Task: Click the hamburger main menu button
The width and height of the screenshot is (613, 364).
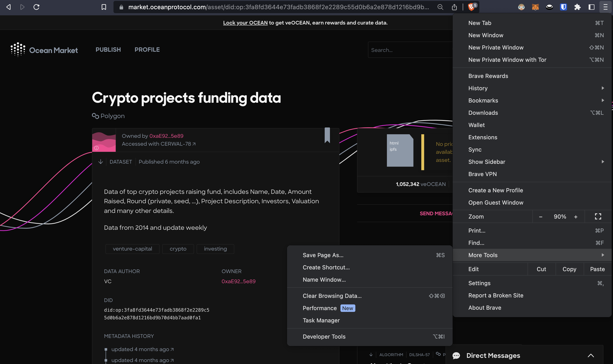Action: click(x=605, y=7)
